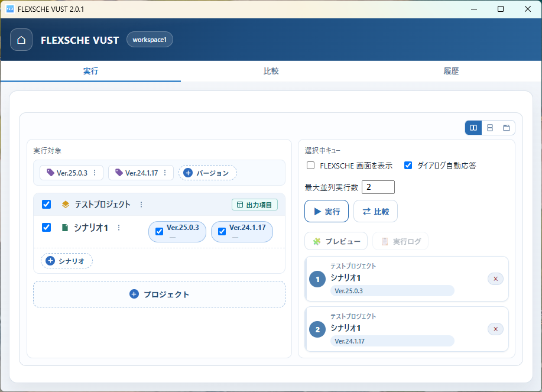Switch to the 実行 tab
This screenshot has width=542, height=392.
coord(90,71)
